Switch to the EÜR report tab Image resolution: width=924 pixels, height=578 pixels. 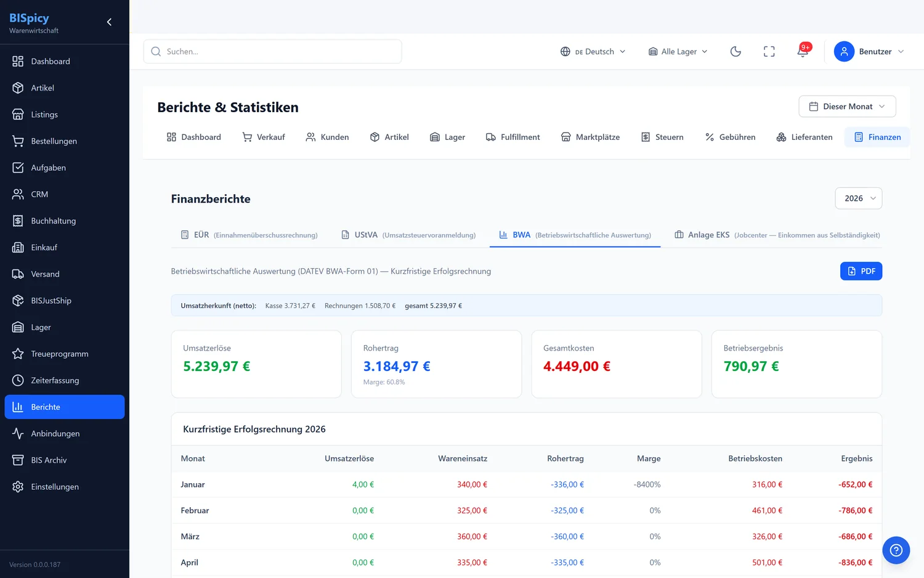(249, 235)
